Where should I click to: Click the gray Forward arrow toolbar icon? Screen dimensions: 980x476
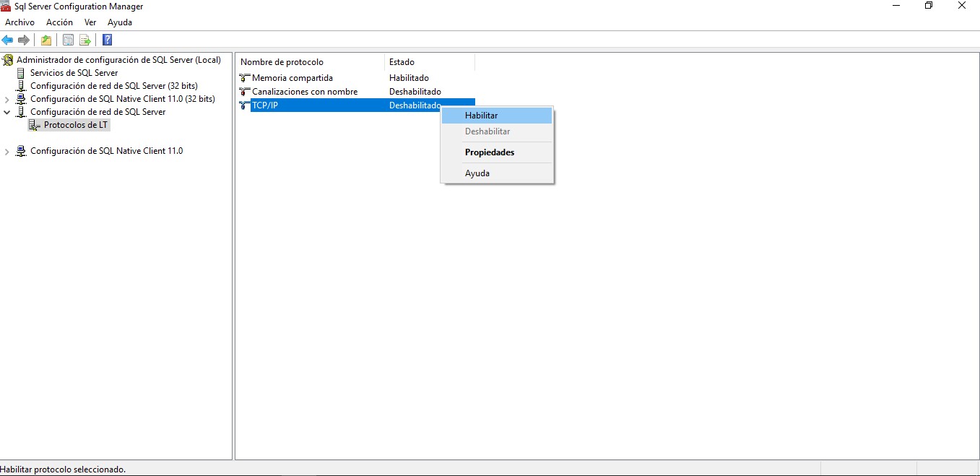(24, 40)
